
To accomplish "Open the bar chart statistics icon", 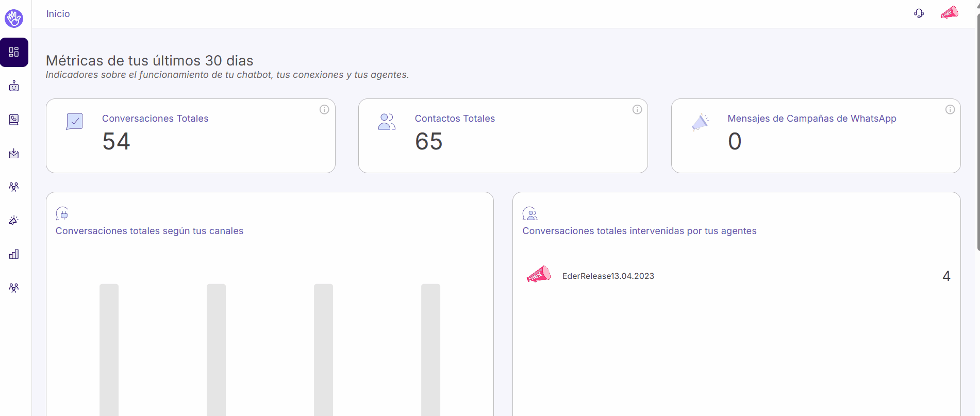I will [14, 254].
